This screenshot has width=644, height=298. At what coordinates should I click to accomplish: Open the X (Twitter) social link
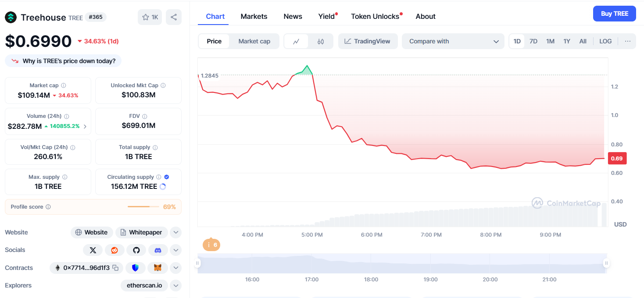click(x=93, y=250)
